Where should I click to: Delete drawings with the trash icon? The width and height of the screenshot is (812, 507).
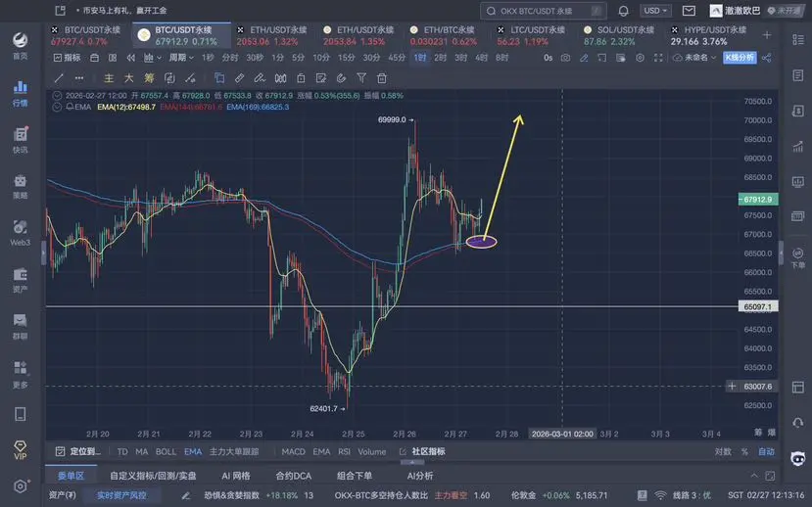click(x=382, y=78)
